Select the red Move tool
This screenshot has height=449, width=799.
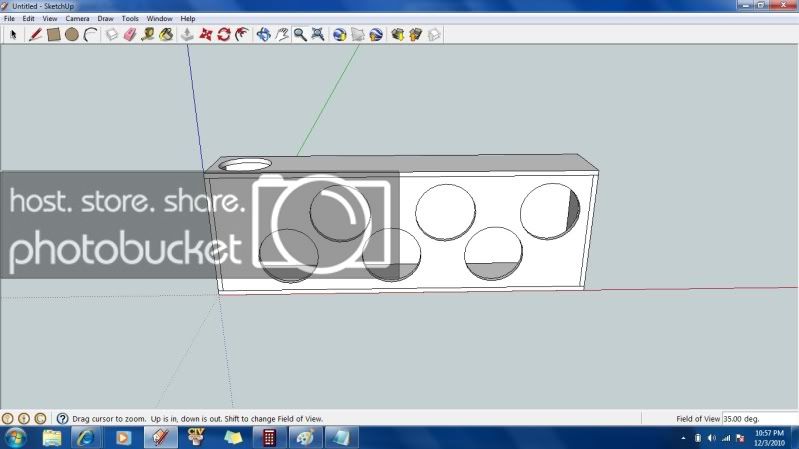coord(205,35)
